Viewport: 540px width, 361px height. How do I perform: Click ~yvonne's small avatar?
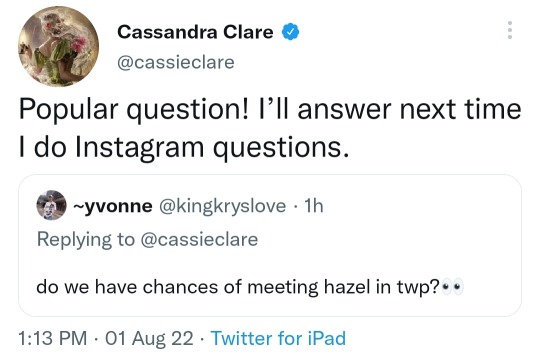[x=51, y=205]
